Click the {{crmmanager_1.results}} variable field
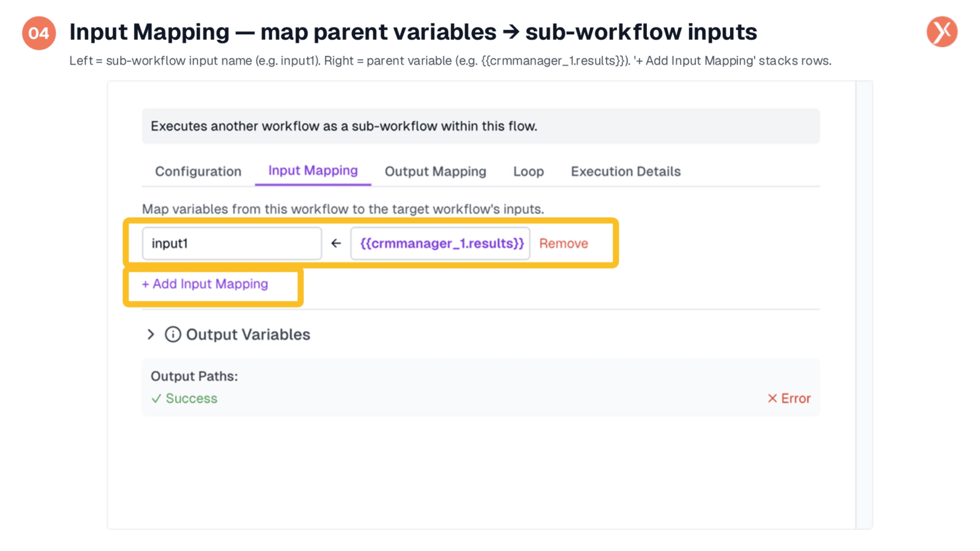The image size is (980, 551). click(x=440, y=244)
